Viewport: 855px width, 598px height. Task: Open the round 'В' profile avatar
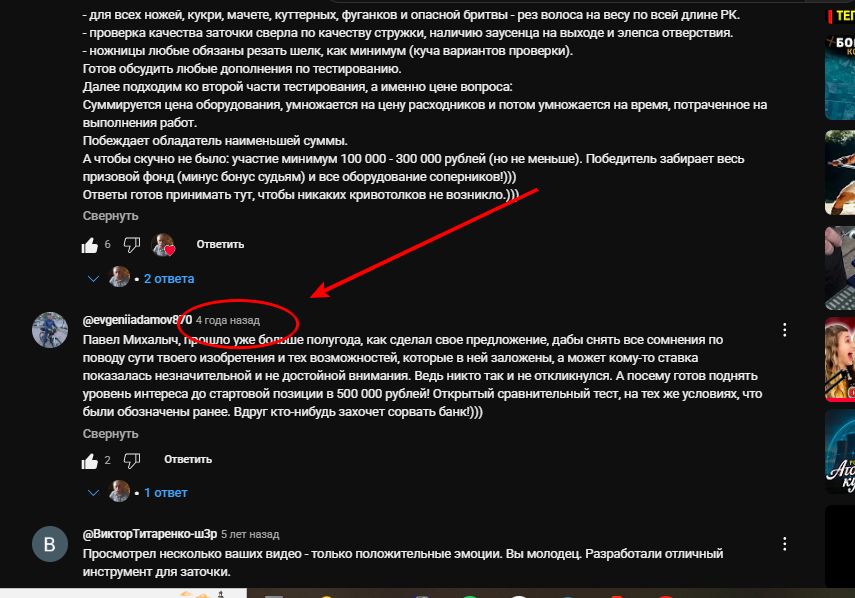click(x=50, y=543)
